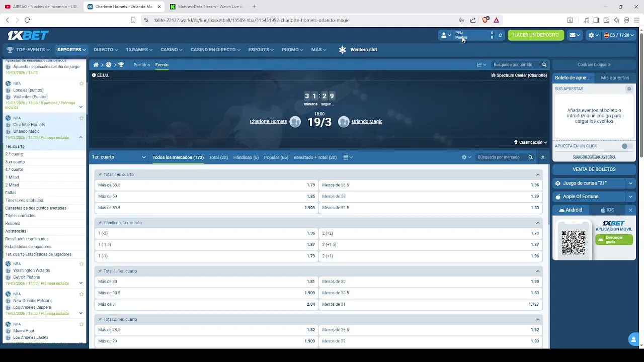This screenshot has width=644, height=362.
Task: Click HACER UN DEPÓSITO button
Action: coord(536,35)
